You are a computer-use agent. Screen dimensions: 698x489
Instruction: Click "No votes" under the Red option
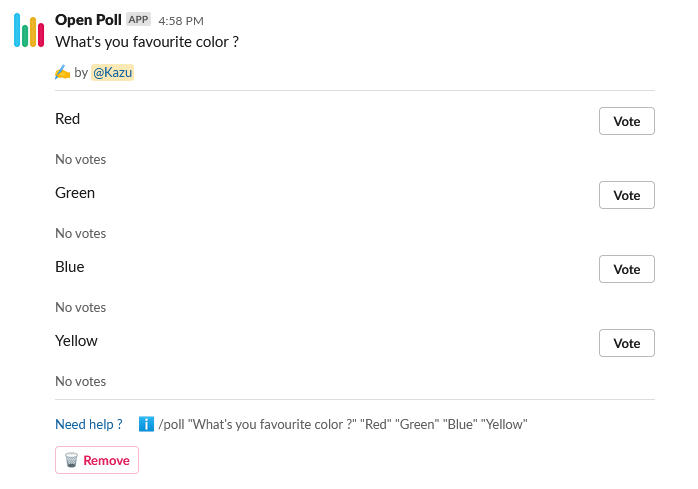point(80,159)
